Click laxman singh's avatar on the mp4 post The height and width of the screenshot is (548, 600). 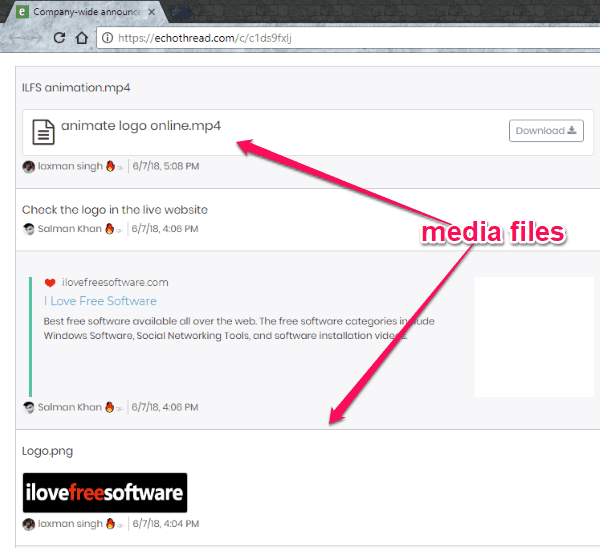pyautogui.click(x=29, y=166)
